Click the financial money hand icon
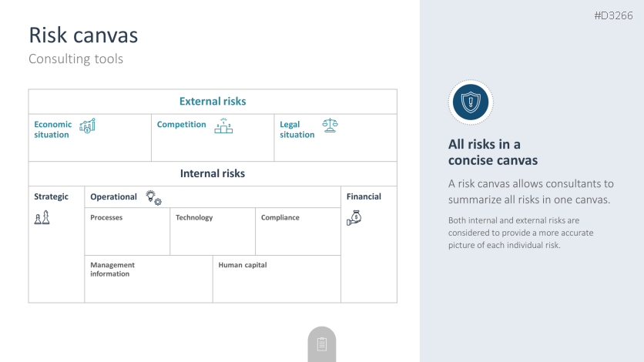 point(354,218)
